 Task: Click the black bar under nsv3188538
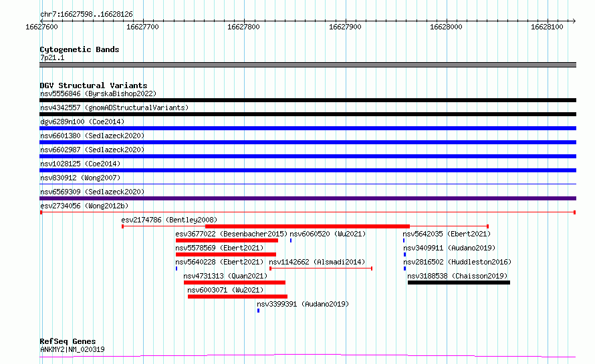[459, 283]
